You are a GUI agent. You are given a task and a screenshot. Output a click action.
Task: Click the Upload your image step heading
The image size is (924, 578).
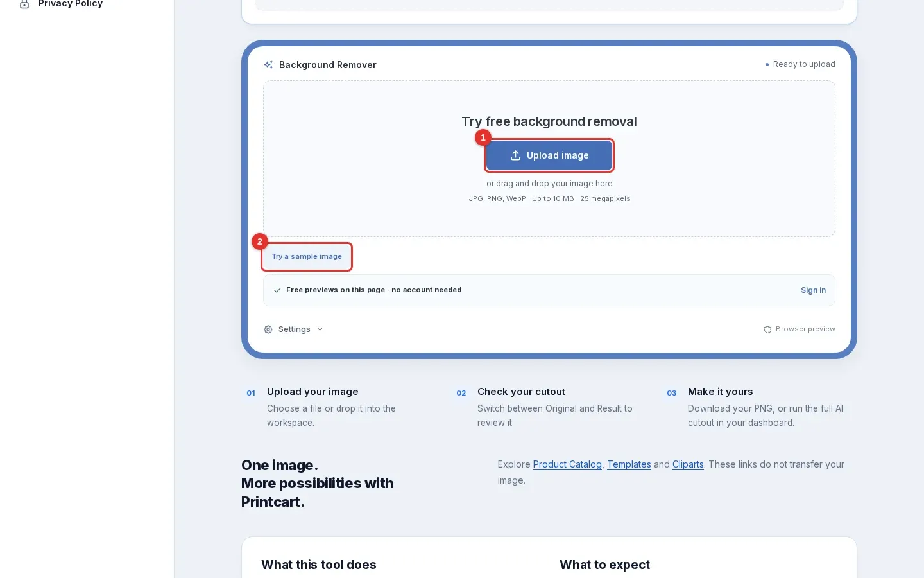pos(312,392)
